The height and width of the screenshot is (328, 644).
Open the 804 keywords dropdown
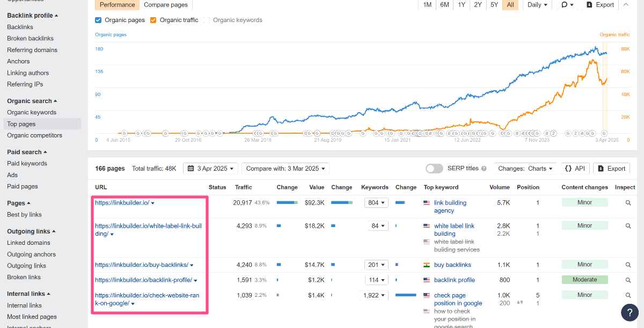(377, 203)
